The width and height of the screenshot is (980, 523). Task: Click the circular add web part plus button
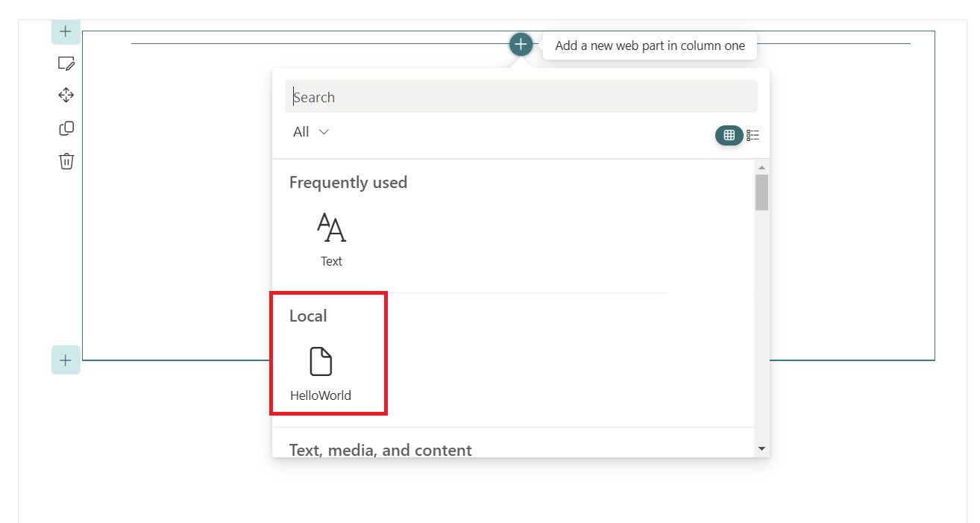click(521, 45)
